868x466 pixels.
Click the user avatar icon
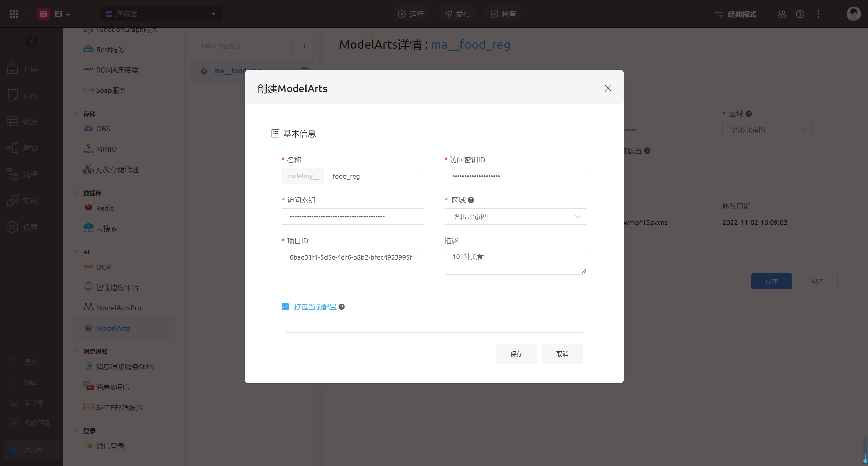tap(853, 14)
